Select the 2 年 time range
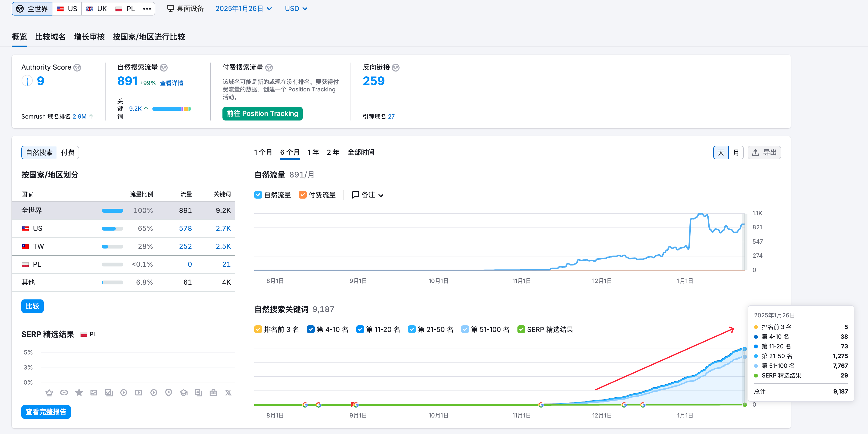The height and width of the screenshot is (434, 868). coord(333,152)
